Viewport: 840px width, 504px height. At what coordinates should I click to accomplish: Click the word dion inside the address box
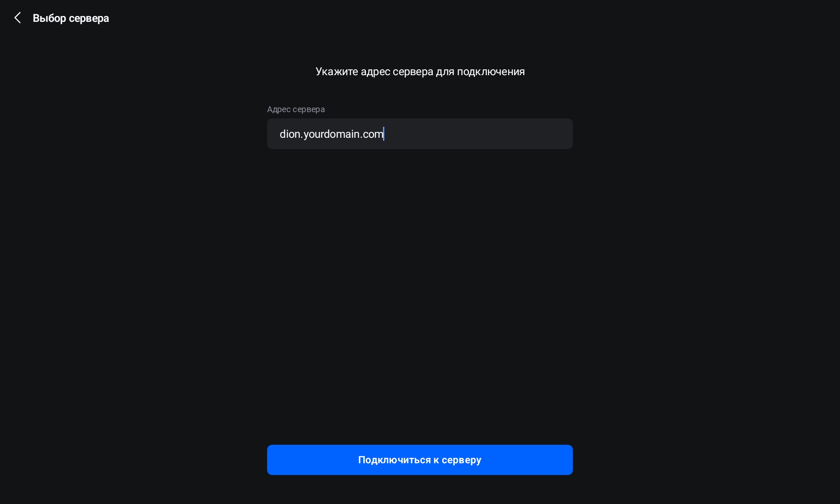pyautogui.click(x=290, y=134)
